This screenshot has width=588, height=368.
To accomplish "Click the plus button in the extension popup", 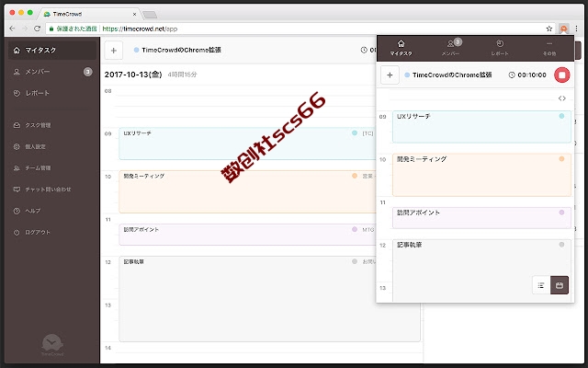I will (x=390, y=75).
